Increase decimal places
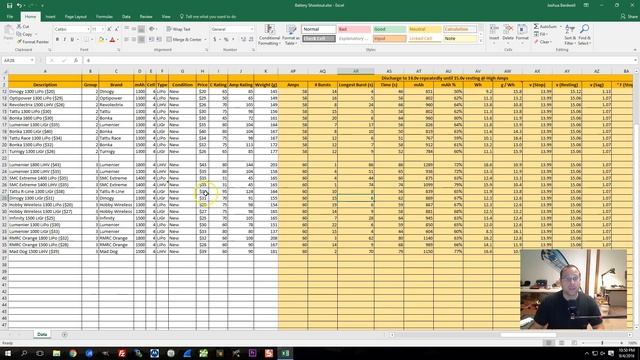This screenshot has width=640, height=360. click(x=243, y=40)
